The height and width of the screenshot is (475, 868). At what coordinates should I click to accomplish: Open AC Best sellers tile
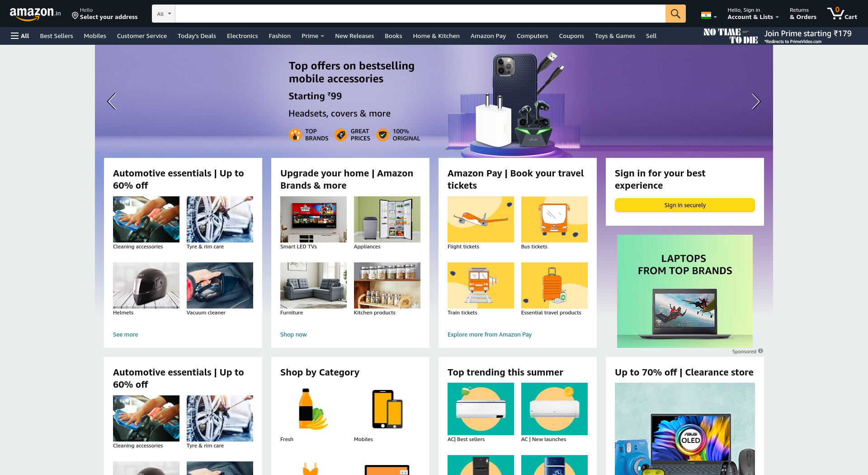[481, 409]
